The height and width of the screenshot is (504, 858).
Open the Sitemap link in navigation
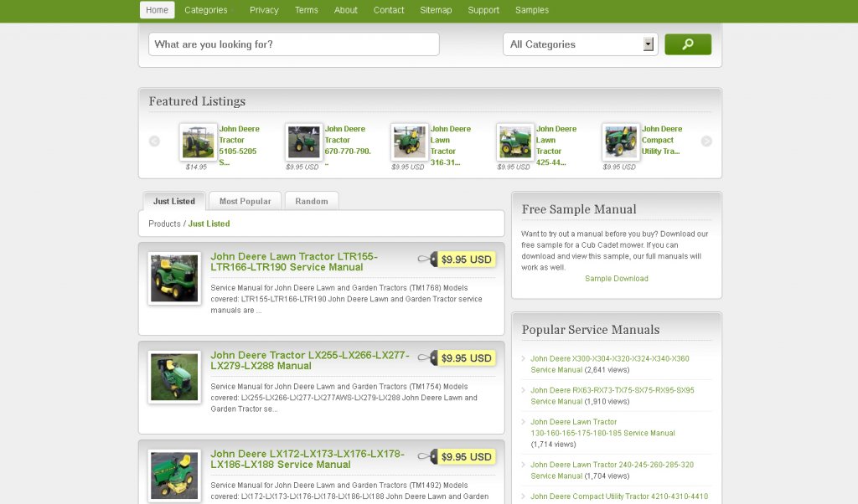point(436,10)
